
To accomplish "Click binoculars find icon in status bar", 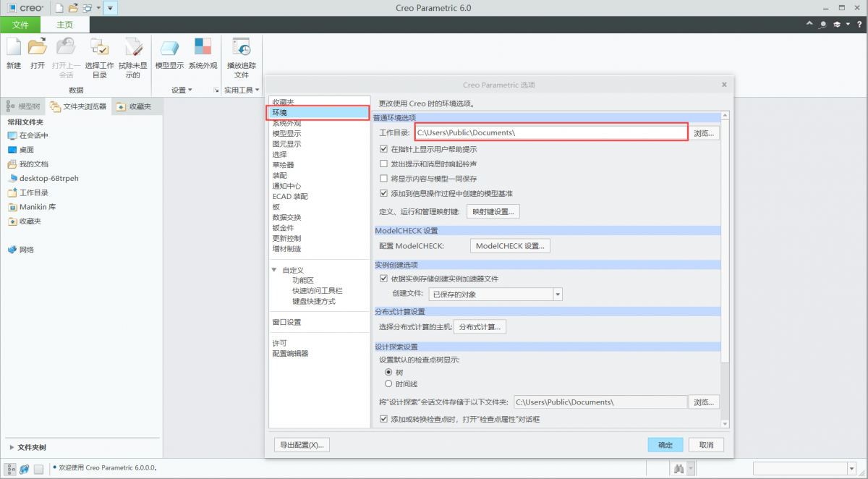I will [x=679, y=469].
